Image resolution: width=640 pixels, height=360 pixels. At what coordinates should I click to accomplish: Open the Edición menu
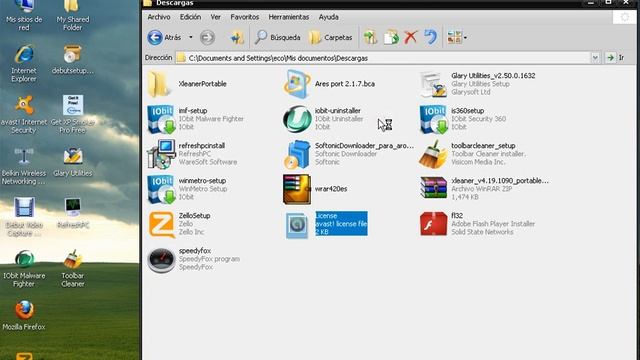pos(191,17)
